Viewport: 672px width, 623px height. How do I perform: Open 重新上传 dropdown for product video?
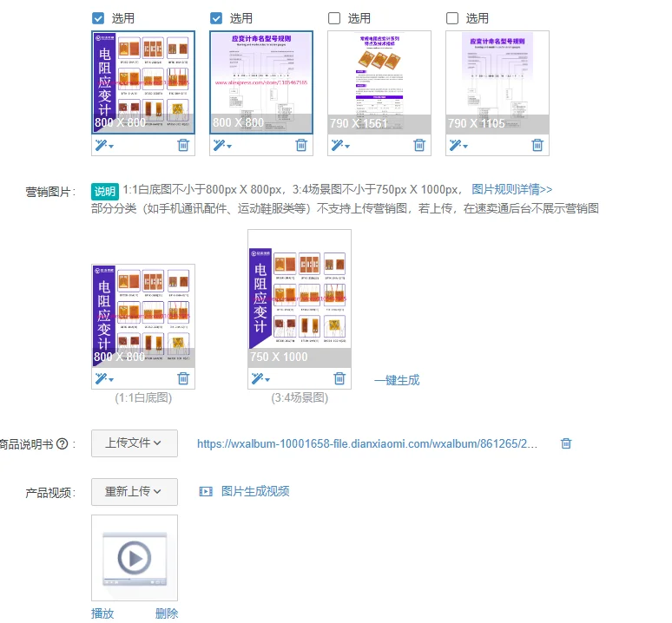pyautogui.click(x=135, y=492)
